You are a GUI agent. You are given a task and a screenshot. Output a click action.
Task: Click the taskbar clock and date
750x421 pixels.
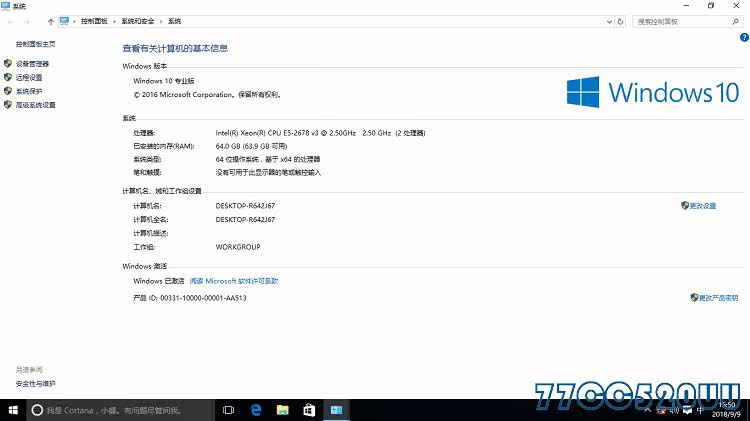click(727, 410)
